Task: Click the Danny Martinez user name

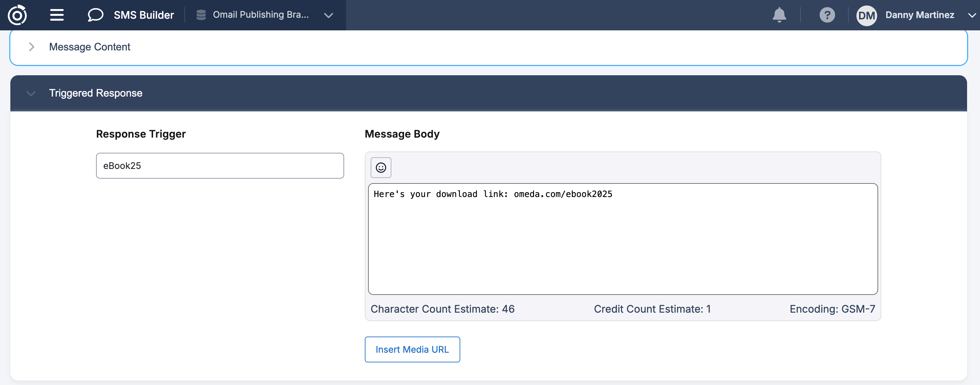Action: pyautogui.click(x=920, y=15)
